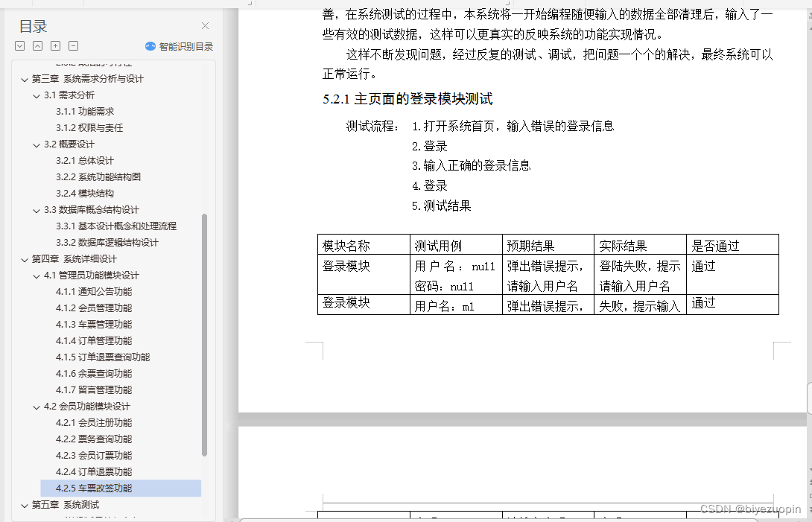Open the 4.1.7 留言管理功能 heading

(x=93, y=389)
